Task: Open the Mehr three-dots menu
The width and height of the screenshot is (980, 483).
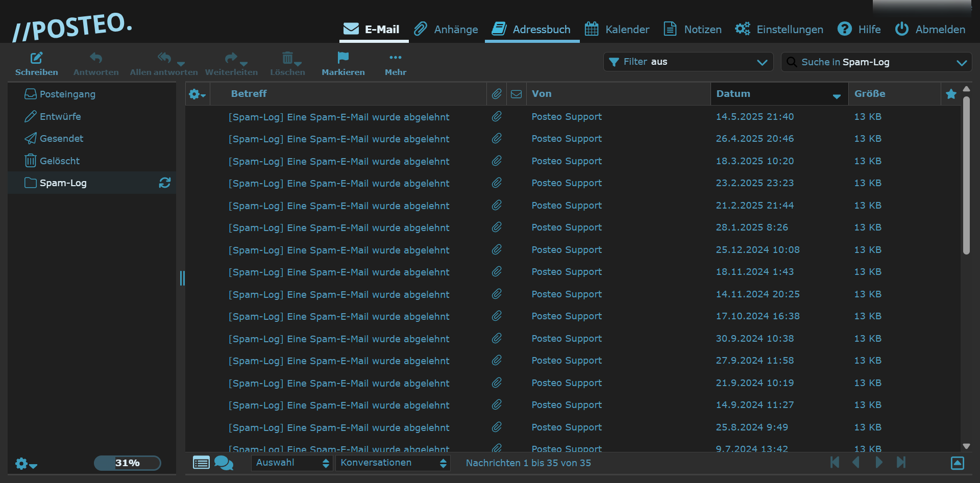Action: (x=395, y=58)
